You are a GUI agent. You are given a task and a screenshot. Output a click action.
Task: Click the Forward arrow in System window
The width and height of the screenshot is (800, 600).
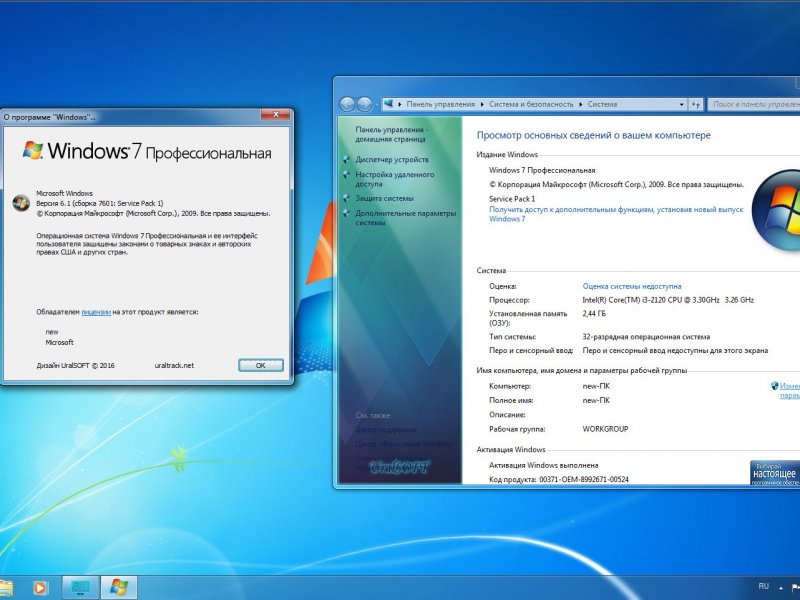click(364, 104)
